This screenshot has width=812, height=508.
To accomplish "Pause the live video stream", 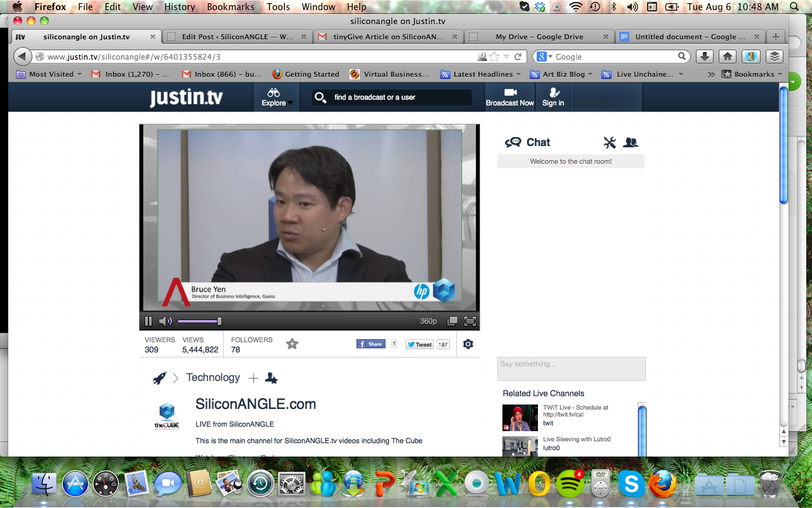I will [x=148, y=321].
